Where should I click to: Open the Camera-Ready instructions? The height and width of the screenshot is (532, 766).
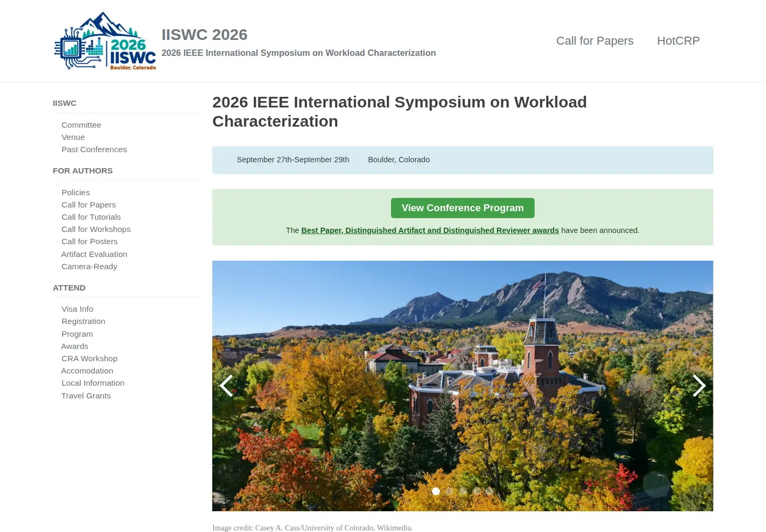pos(89,267)
